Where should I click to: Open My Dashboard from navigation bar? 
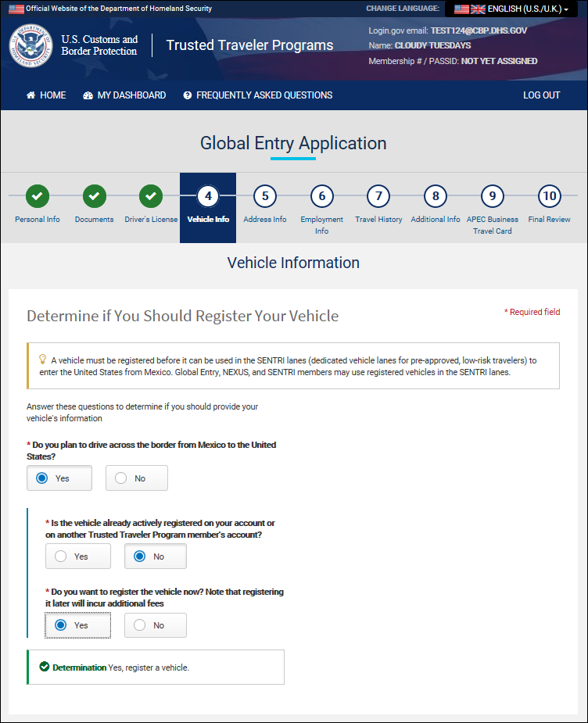tap(124, 95)
